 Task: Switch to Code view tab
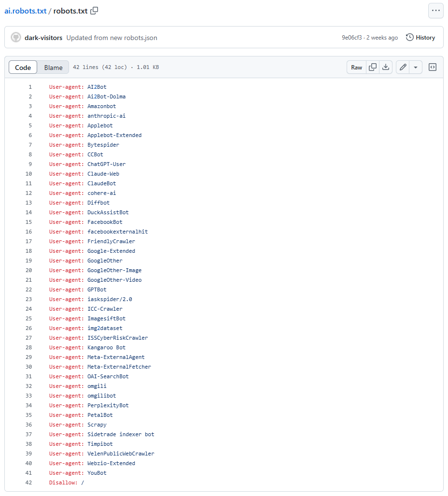click(x=23, y=68)
